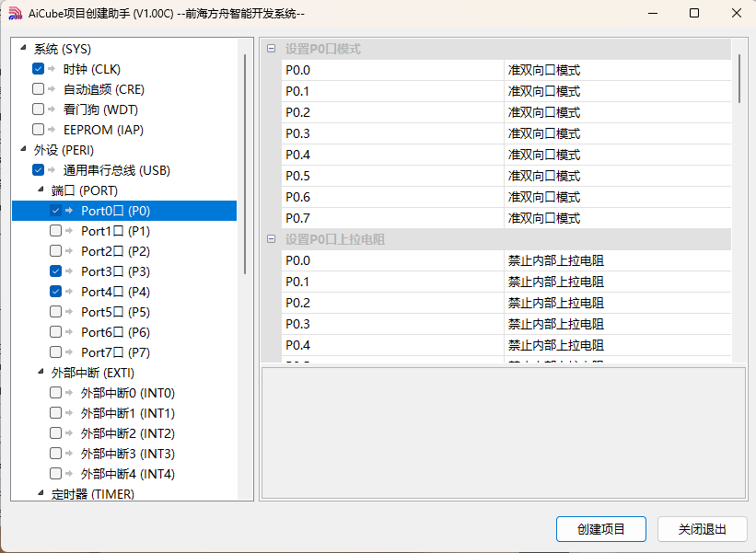Collapse the 外部中断 (EXTI) tree node
This screenshot has width=756, height=553.
pos(41,372)
